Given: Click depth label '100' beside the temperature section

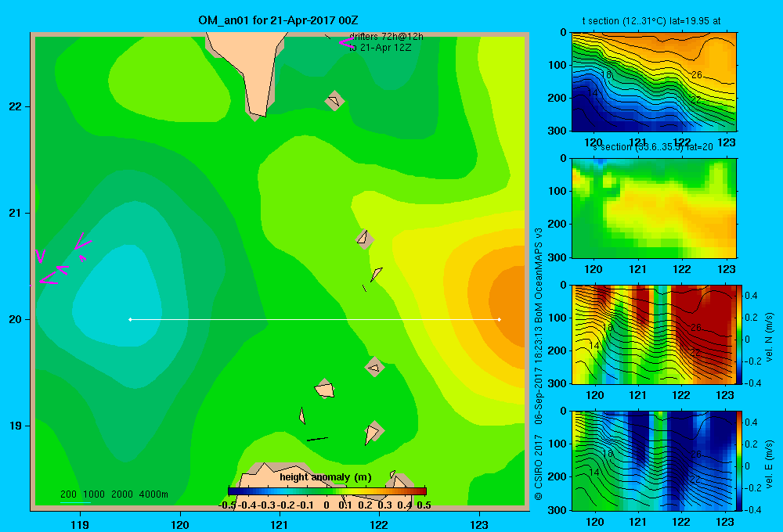Looking at the screenshot, I should coord(557,65).
